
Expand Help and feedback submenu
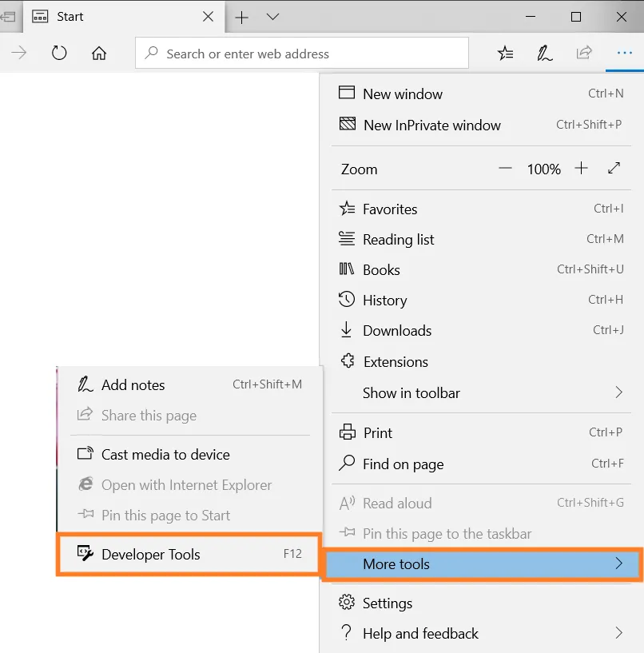[x=481, y=634]
